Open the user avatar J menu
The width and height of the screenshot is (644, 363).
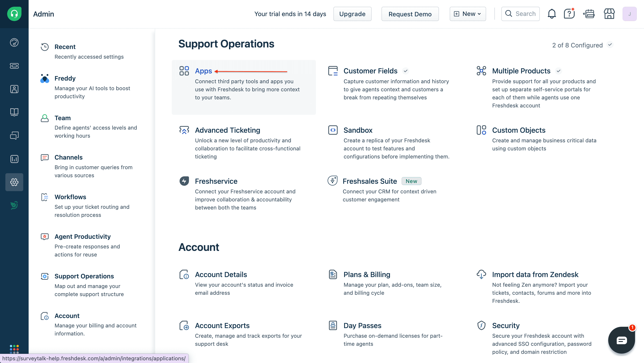click(629, 14)
